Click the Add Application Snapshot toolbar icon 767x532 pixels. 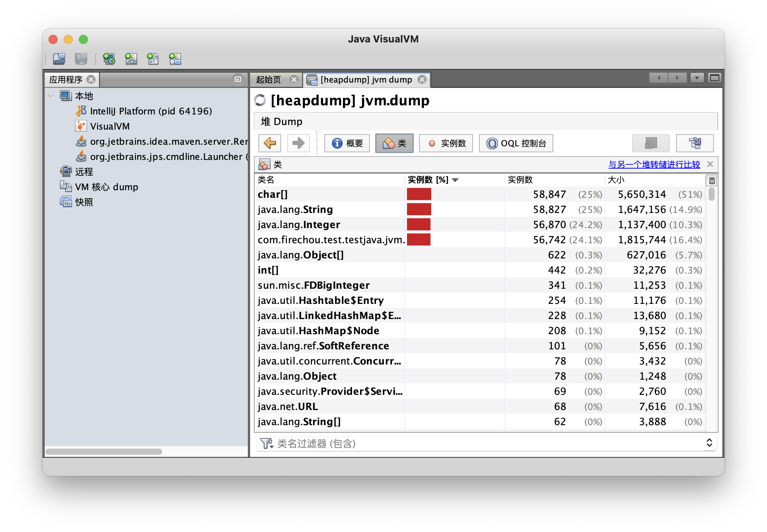[175, 59]
